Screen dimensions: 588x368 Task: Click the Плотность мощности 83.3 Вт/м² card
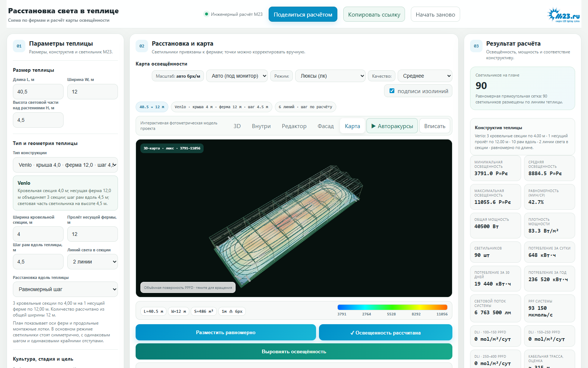(549, 226)
